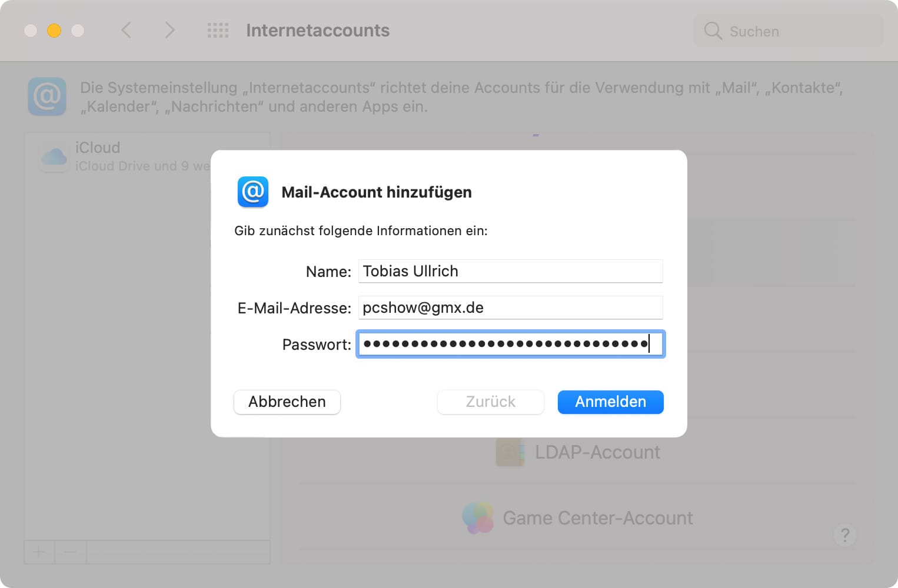898x588 pixels.
Task: Remove account with the minus button
Action: click(70, 552)
